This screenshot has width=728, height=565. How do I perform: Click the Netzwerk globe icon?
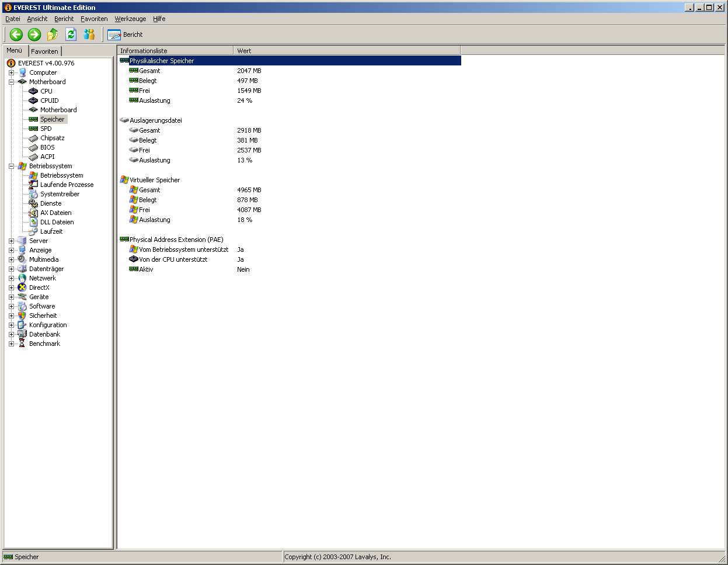pyautogui.click(x=22, y=278)
